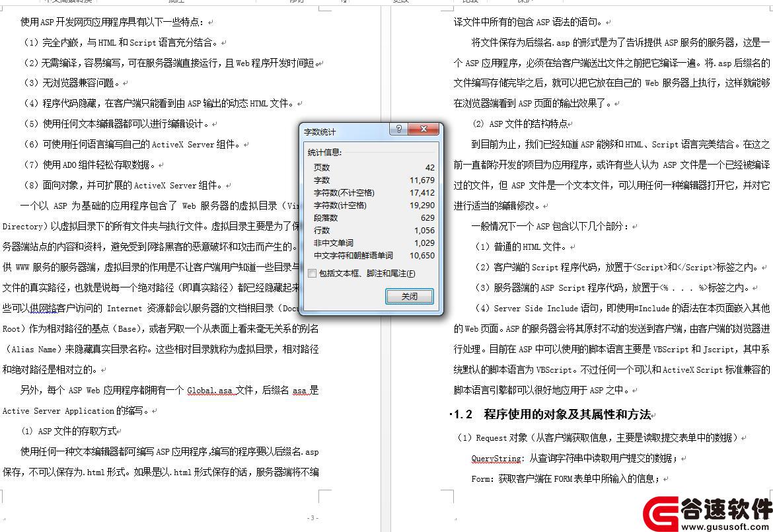Close the 字数统计 dialog with red X
This screenshot has height=532, width=773.
423,129
